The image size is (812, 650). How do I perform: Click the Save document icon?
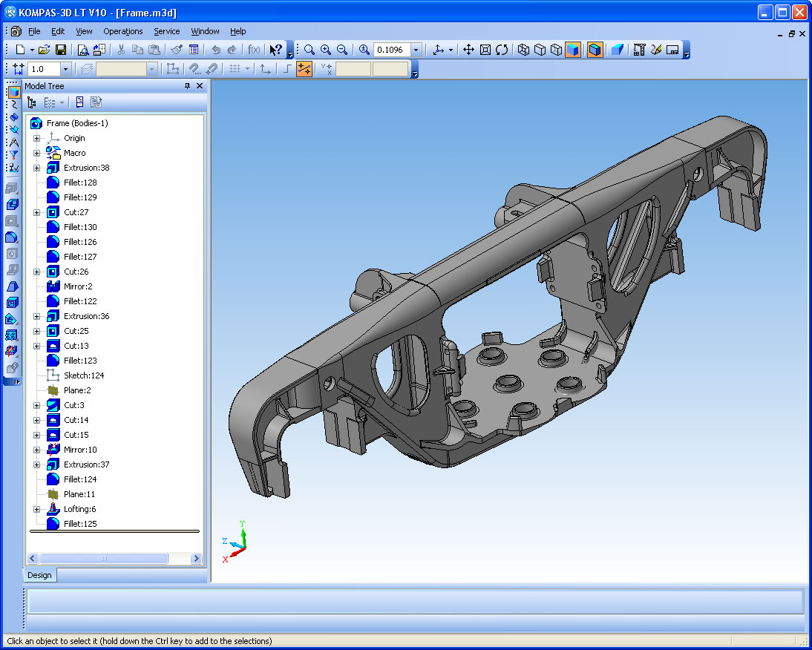(x=61, y=50)
